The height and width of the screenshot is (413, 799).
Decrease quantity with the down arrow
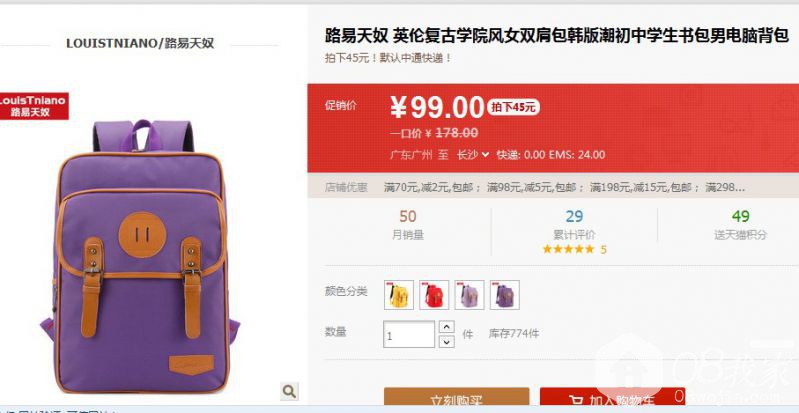pyautogui.click(x=447, y=341)
